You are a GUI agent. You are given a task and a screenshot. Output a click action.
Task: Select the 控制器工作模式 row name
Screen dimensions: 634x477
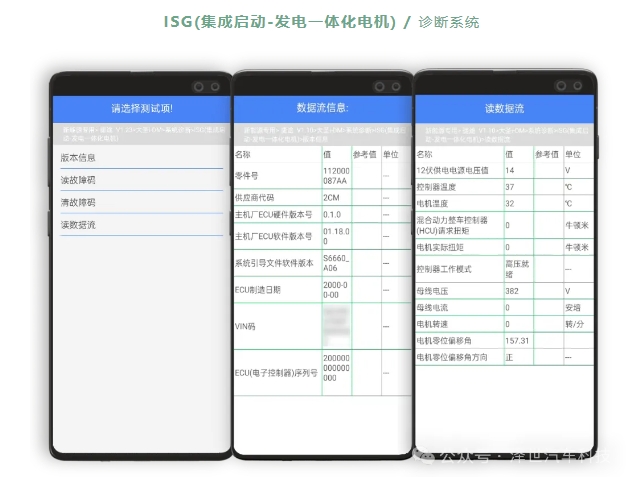tap(444, 269)
